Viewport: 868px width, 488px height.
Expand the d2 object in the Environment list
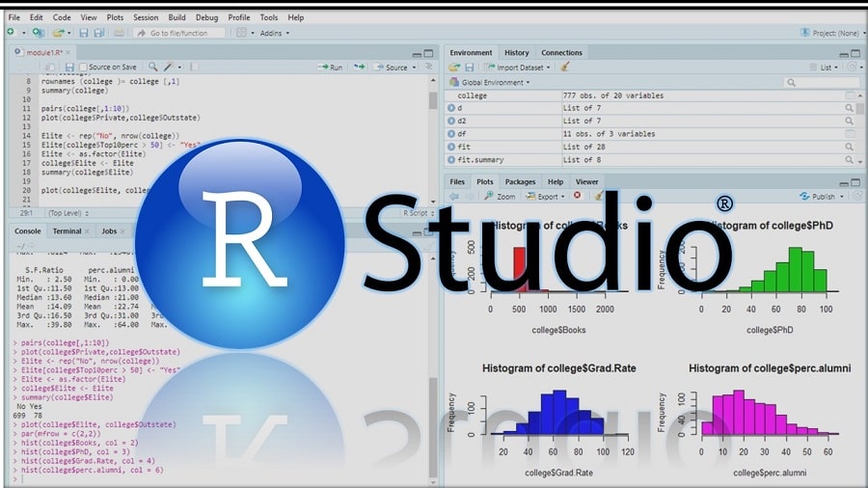(451, 121)
